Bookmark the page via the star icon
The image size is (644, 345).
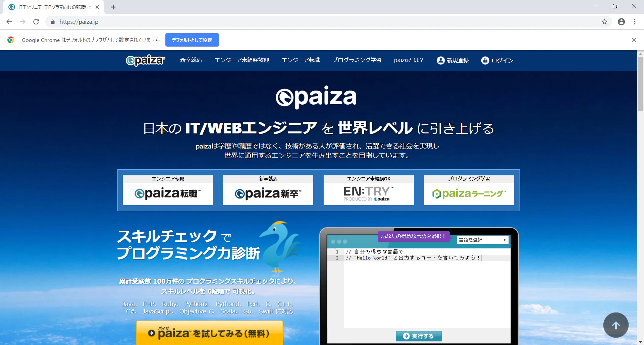click(605, 21)
